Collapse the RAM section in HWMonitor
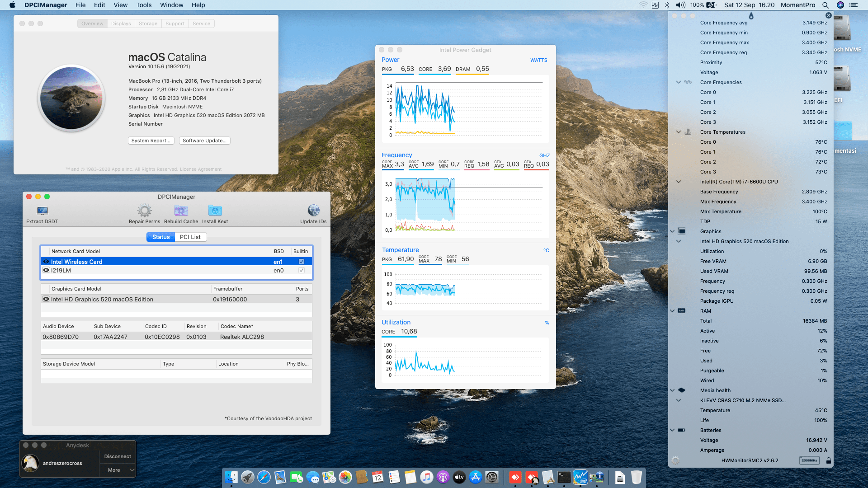This screenshot has height=488, width=868. pyautogui.click(x=672, y=311)
